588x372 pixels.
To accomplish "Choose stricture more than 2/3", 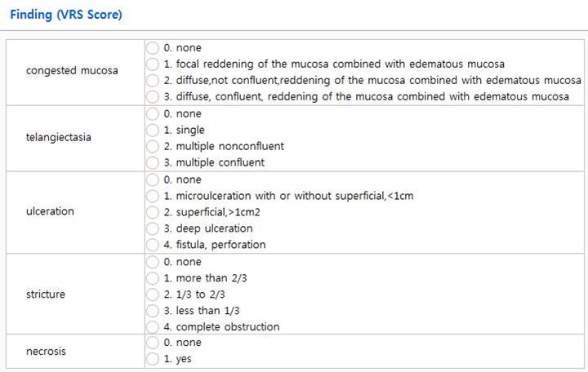I will click(153, 278).
